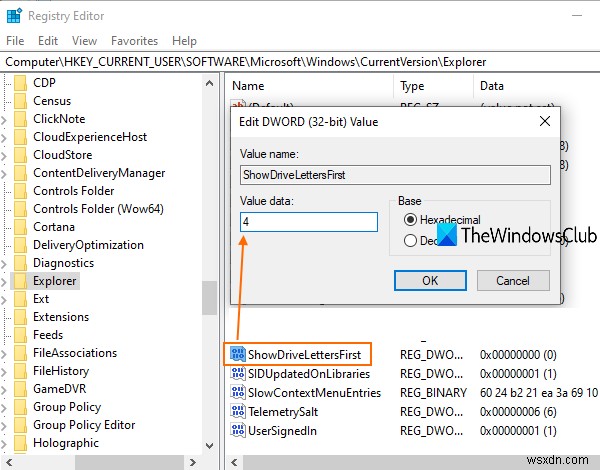This screenshot has width=600, height=470.
Task: Click the CloudExperienceHost folder icon
Action: pyautogui.click(x=20, y=137)
